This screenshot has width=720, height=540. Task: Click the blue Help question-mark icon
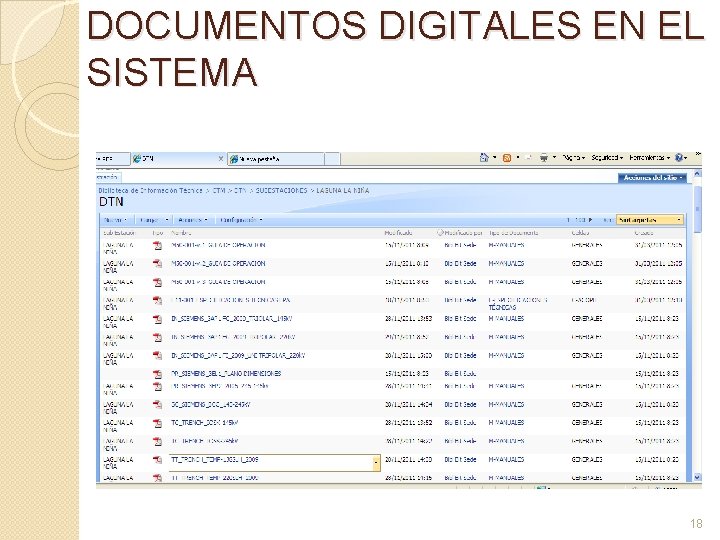(x=679, y=158)
